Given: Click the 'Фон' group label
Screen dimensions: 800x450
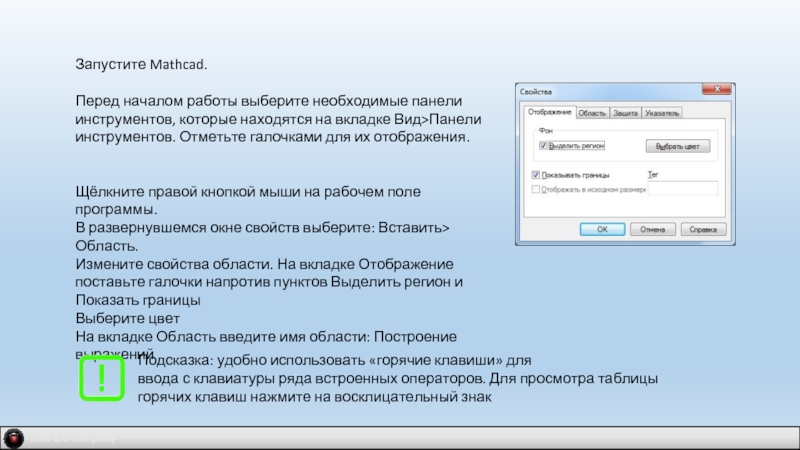Looking at the screenshot, I should (545, 131).
